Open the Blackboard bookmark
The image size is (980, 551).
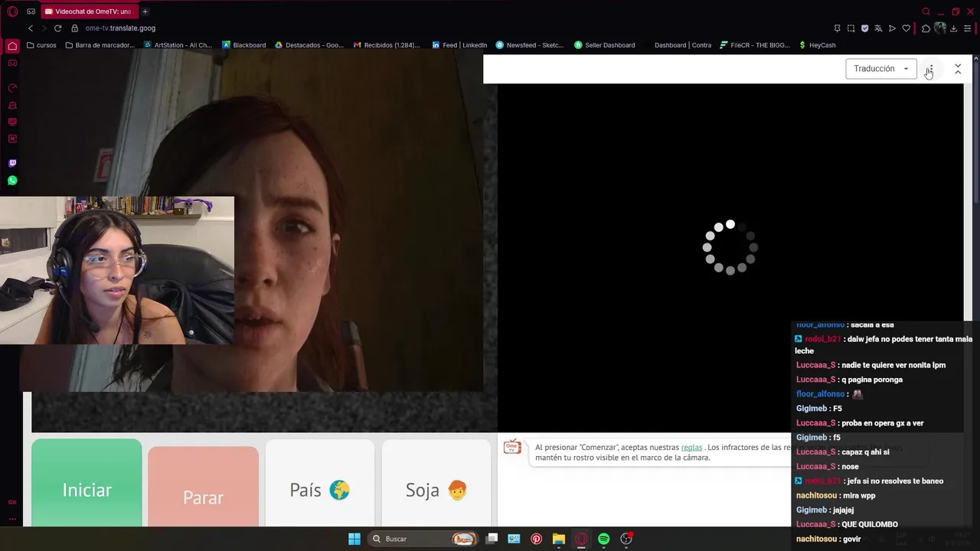244,45
